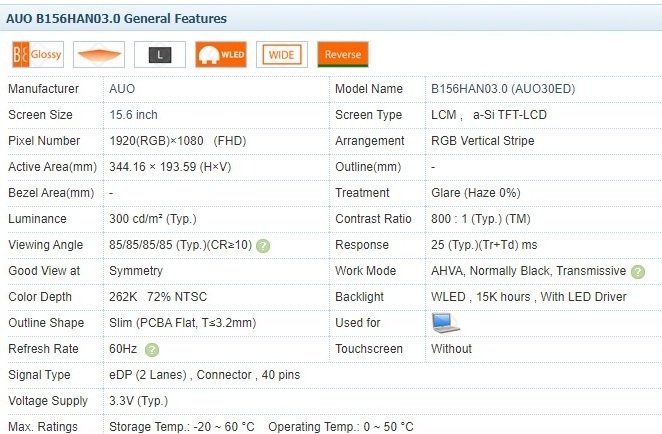662x434 pixels.
Task: Open the Viewing Angle help question mark
Action: click(263, 246)
